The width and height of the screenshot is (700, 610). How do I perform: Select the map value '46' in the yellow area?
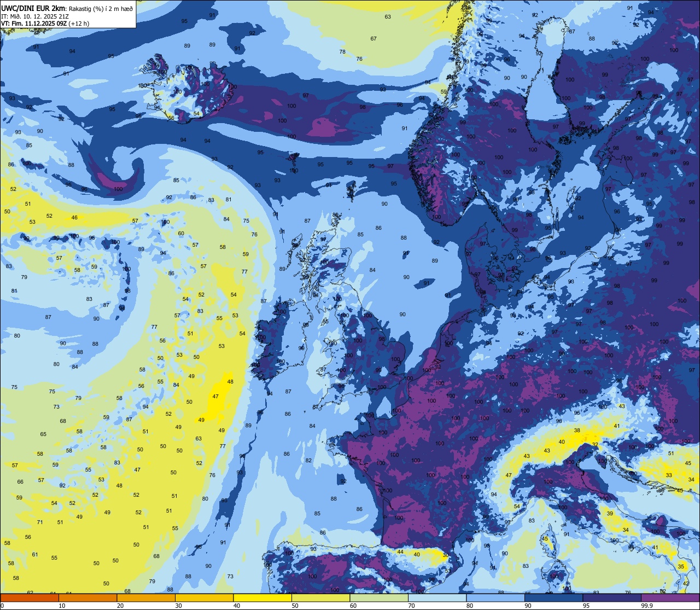[74, 217]
